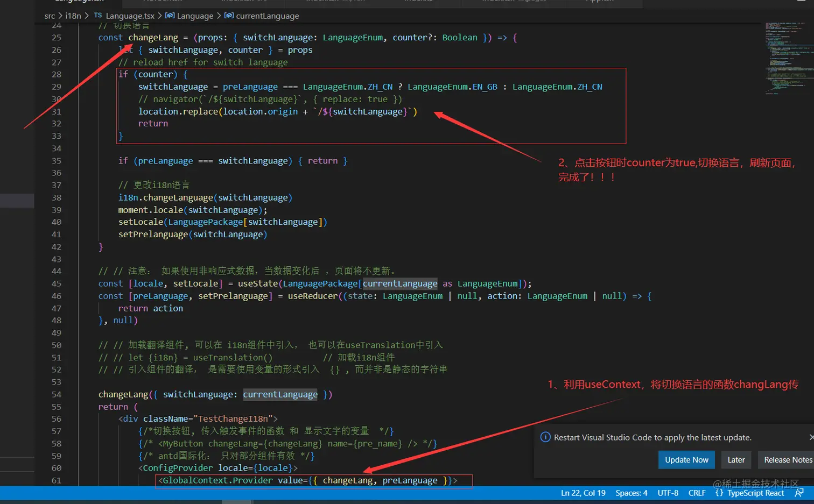
Task: Click useReducer on line 46
Action: [x=313, y=296]
